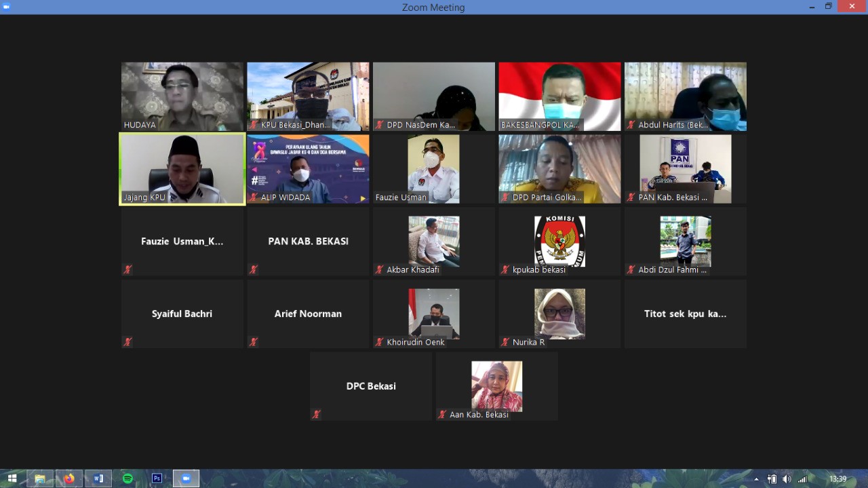Click the muted mic icon on Syaiful Bachri
This screenshot has width=868, height=488.
tap(127, 342)
